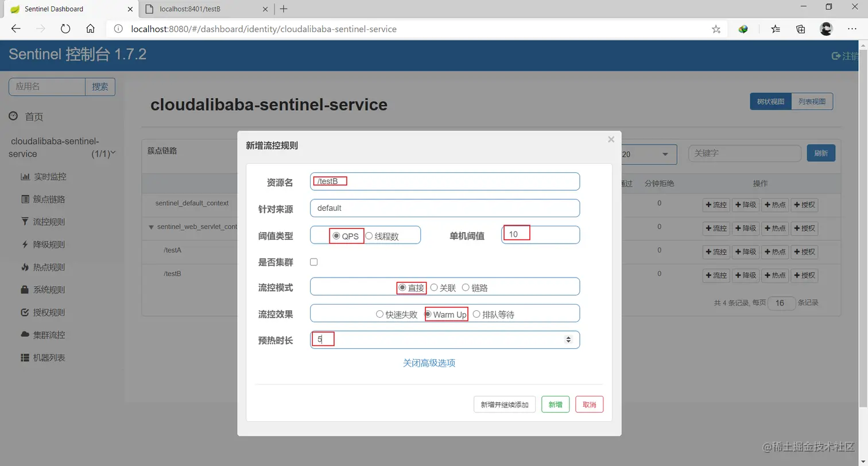
Task: Select the 线程数 threshold type radio
Action: coord(369,236)
